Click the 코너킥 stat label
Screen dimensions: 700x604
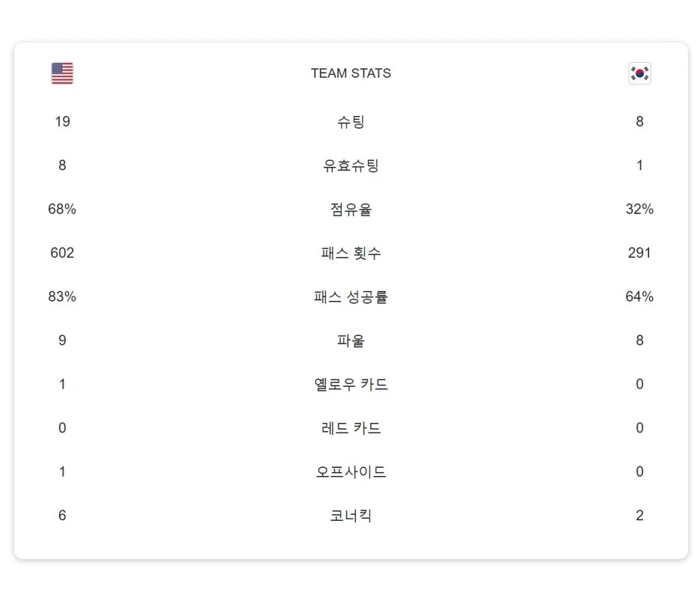point(351,516)
